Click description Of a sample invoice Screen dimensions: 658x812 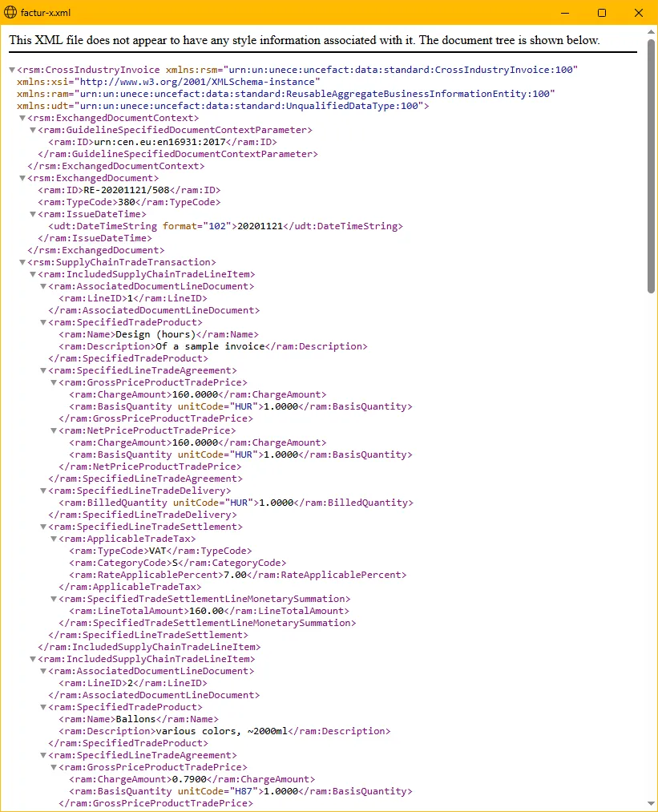point(210,346)
